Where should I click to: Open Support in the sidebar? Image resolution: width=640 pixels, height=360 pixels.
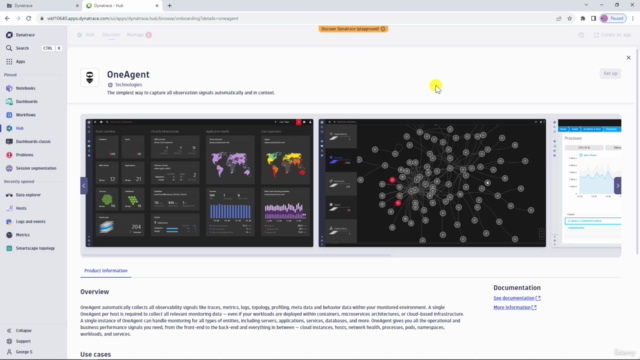coord(23,341)
